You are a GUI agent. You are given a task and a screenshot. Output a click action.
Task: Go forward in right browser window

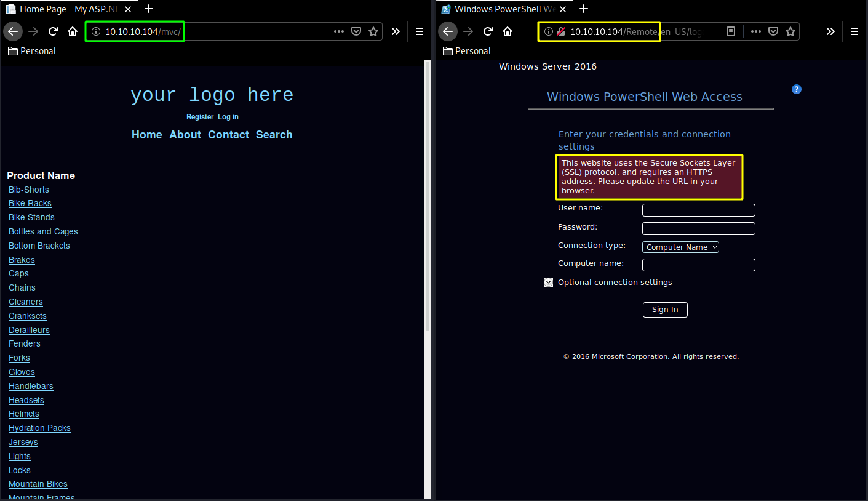pos(468,31)
